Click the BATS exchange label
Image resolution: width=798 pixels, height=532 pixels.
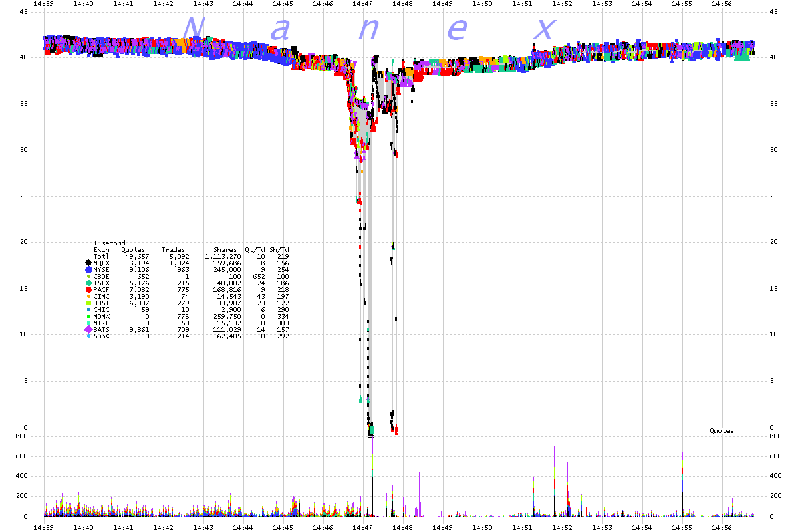101,330
